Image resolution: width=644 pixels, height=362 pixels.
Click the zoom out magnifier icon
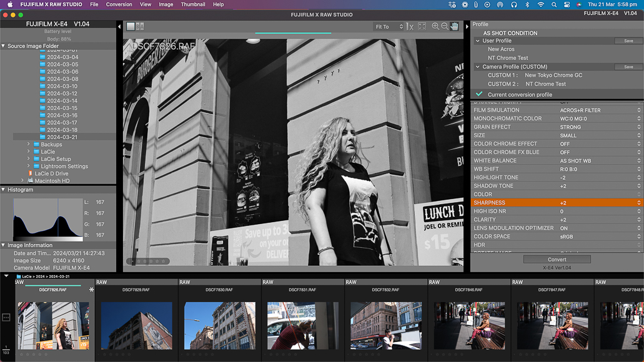click(x=445, y=26)
